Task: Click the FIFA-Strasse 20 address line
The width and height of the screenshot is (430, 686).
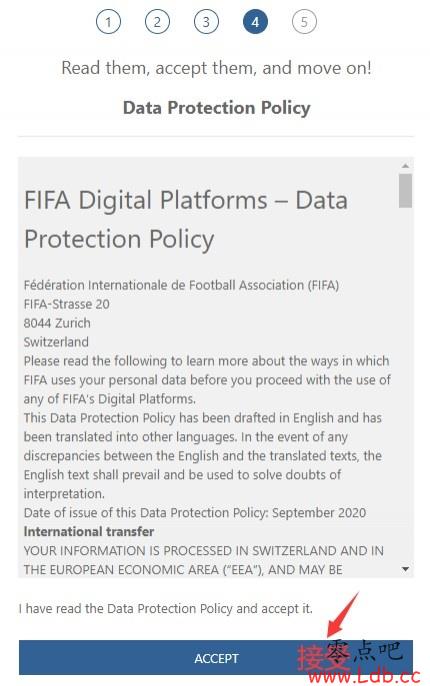Action: click(x=66, y=304)
